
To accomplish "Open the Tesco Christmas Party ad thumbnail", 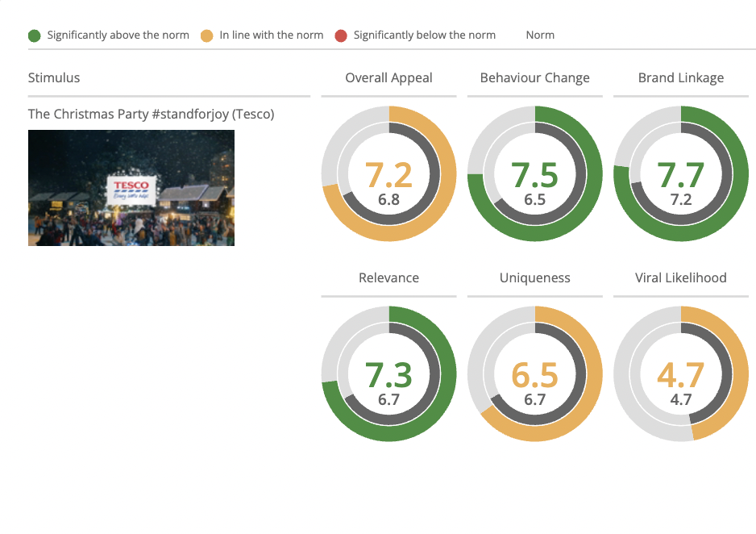I will click(x=131, y=188).
